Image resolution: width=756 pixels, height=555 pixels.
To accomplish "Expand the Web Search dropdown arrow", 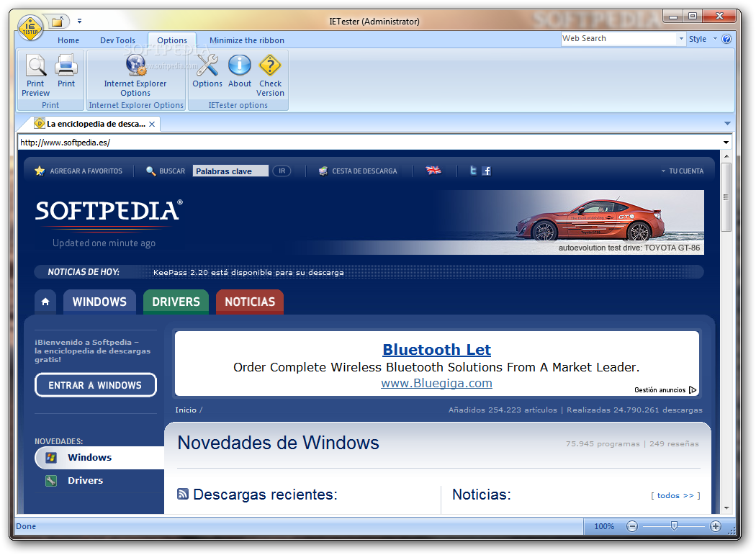I will [x=681, y=39].
